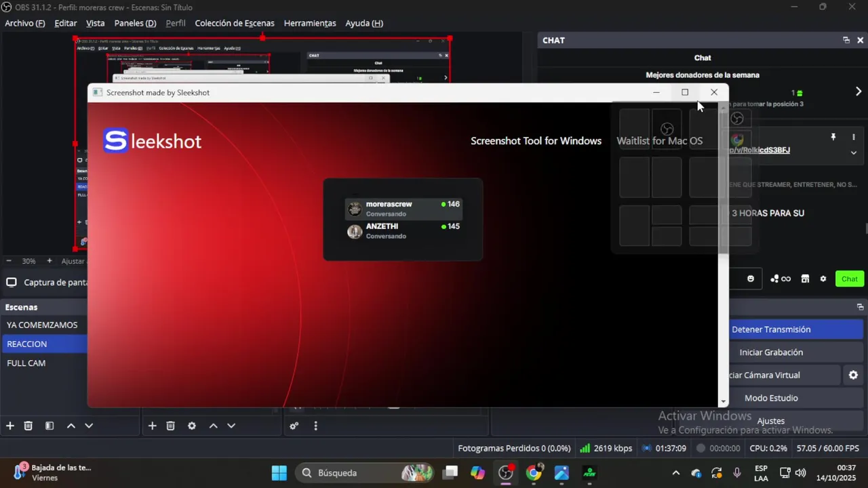Close the CHAT dock panel
The width and height of the screenshot is (868, 488).
860,40
